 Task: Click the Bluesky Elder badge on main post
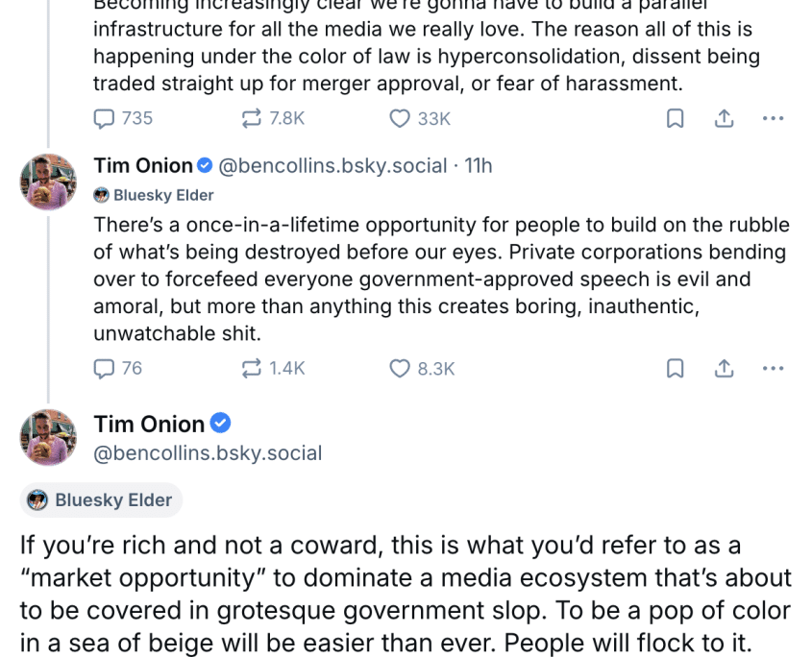[101, 499]
